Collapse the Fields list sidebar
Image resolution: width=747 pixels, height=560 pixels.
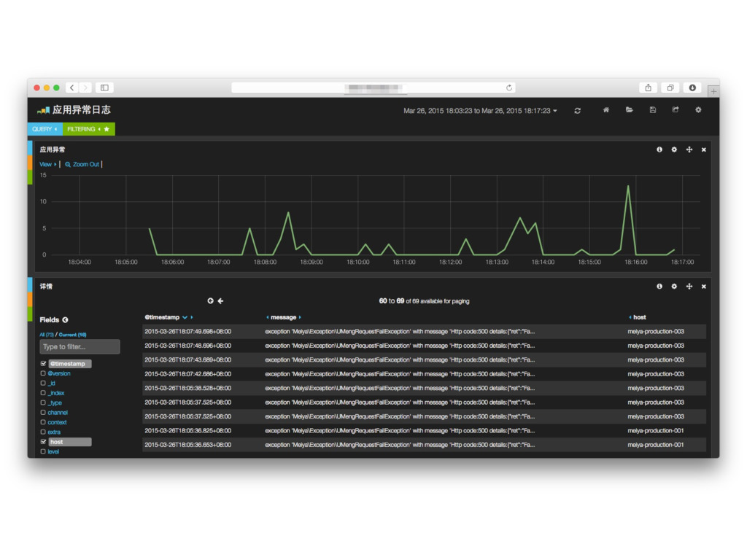[x=65, y=320]
